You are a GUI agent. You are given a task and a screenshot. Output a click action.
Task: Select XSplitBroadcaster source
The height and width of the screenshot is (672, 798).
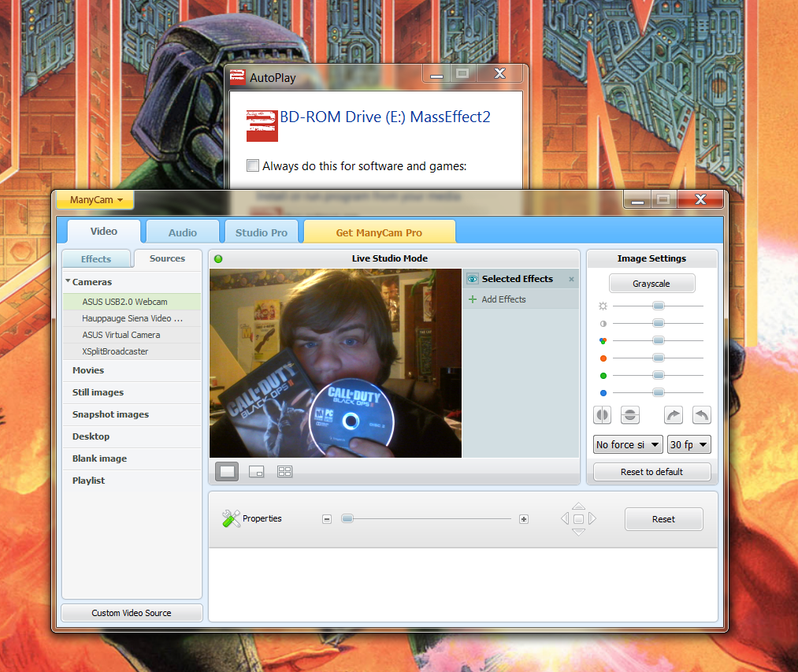132,351
